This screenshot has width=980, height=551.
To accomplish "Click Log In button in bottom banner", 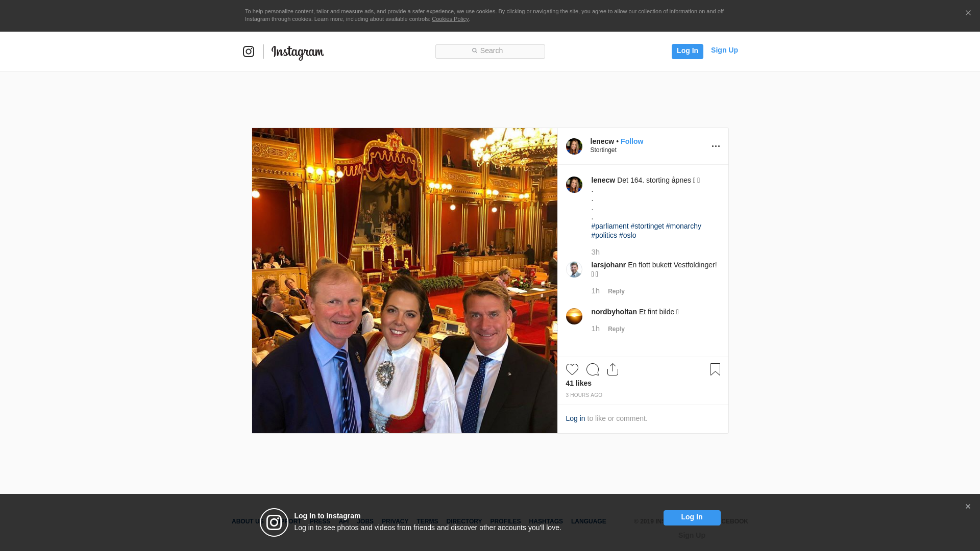I will point(692,518).
